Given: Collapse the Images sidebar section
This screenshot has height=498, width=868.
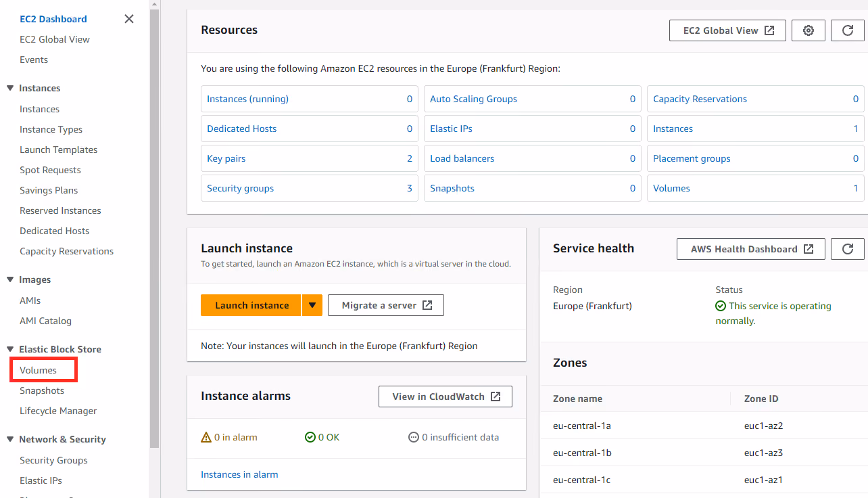Looking at the screenshot, I should coord(10,279).
